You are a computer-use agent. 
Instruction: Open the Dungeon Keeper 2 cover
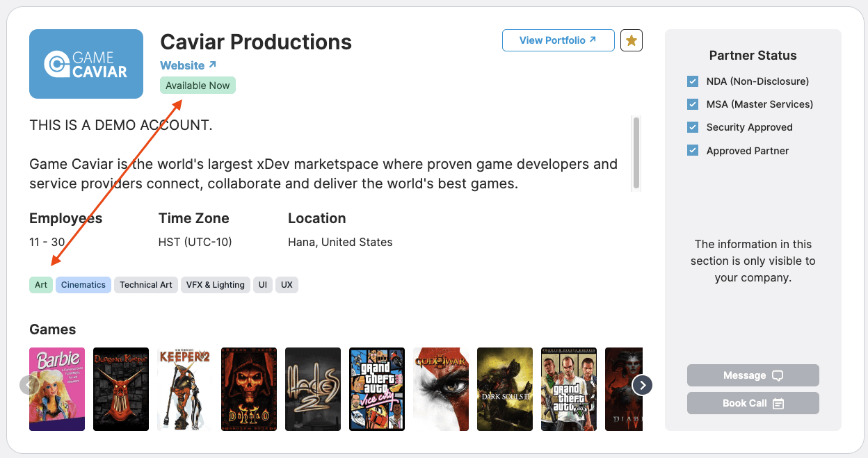[x=185, y=389]
